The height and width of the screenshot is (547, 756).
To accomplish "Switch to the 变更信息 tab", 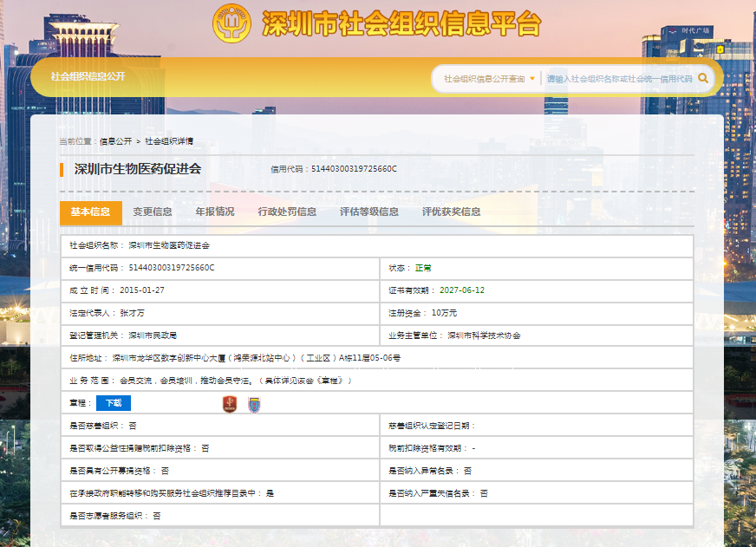I will 153,212.
